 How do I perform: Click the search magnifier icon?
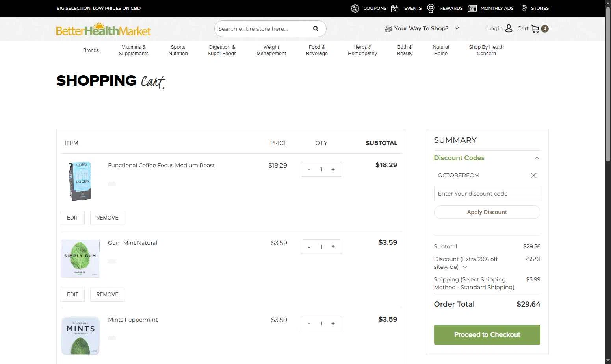(x=316, y=28)
